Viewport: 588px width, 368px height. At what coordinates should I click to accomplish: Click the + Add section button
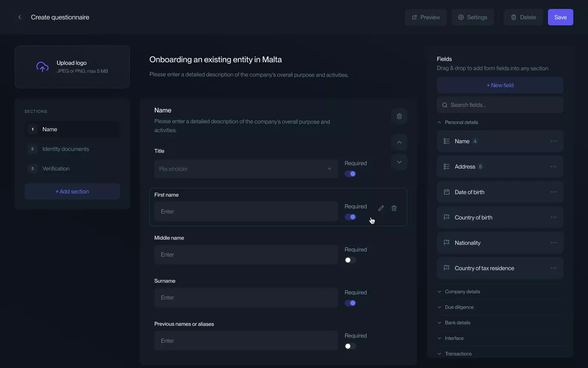72,191
